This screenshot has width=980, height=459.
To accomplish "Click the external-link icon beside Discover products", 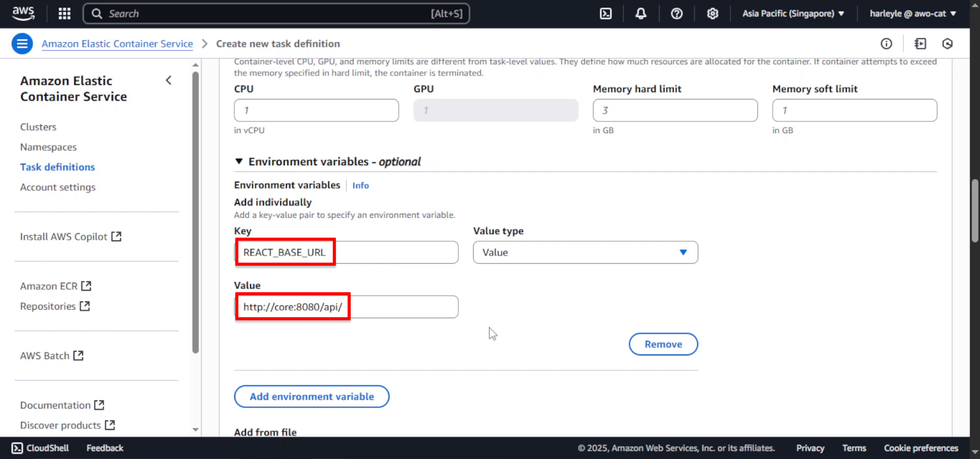I will tap(110, 425).
